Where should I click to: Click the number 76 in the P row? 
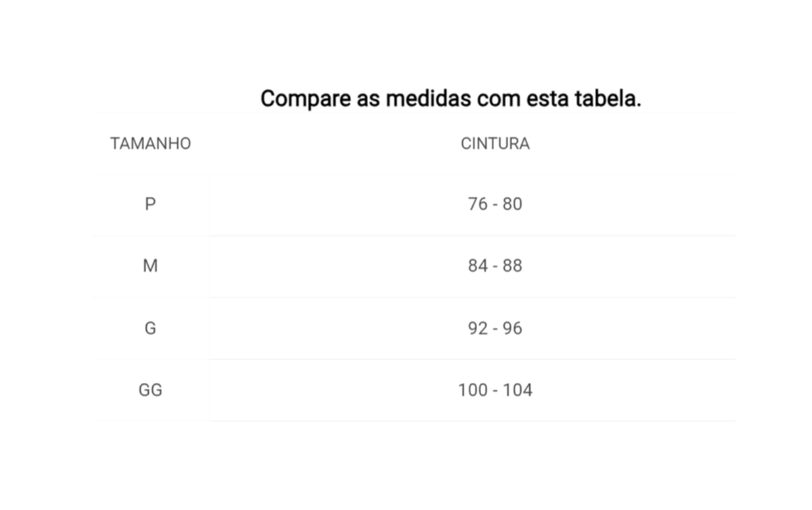(x=478, y=204)
